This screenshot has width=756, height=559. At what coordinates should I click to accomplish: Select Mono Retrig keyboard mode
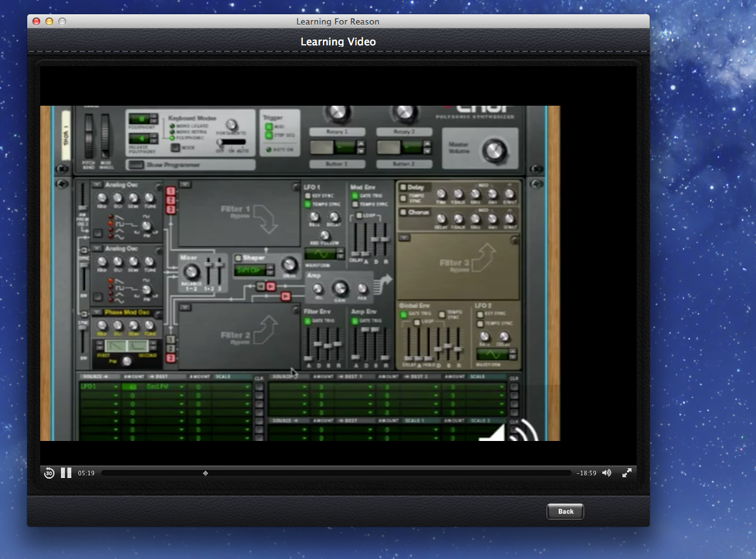172,132
